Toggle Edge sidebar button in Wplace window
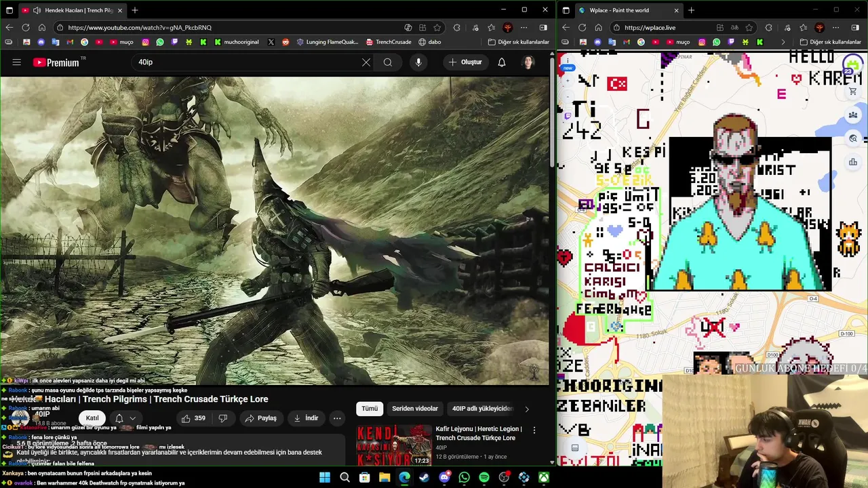 coord(855,28)
